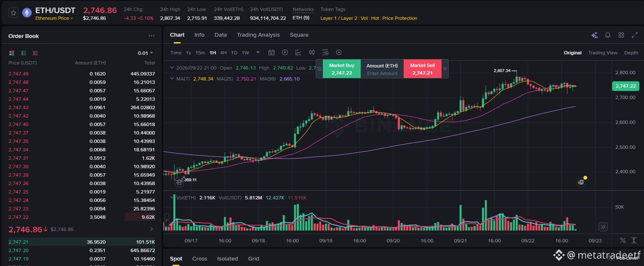The height and width of the screenshot is (266, 644).
Task: Select the 4H chart interval
Action: [224, 53]
